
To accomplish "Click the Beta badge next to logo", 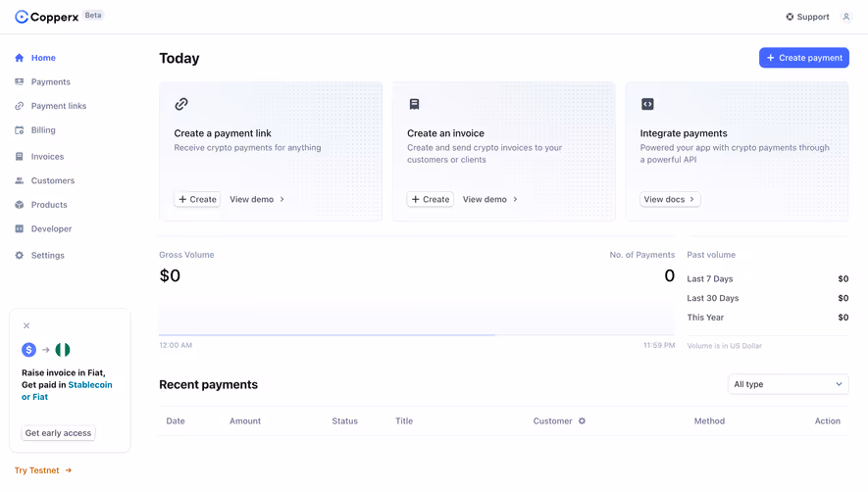I will 93,15.
